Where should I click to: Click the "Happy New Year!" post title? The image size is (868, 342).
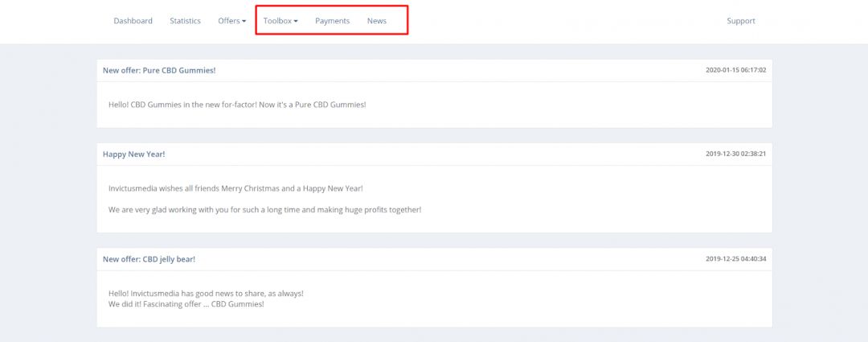[x=133, y=154]
